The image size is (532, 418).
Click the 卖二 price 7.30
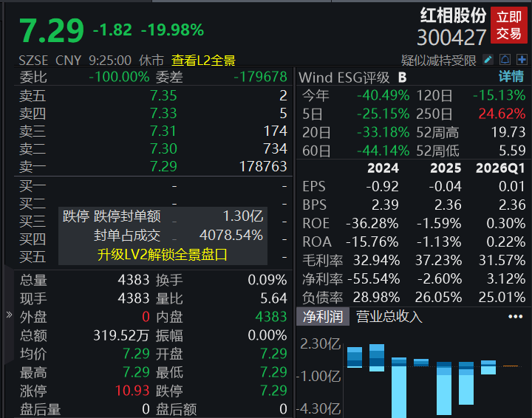(163, 149)
